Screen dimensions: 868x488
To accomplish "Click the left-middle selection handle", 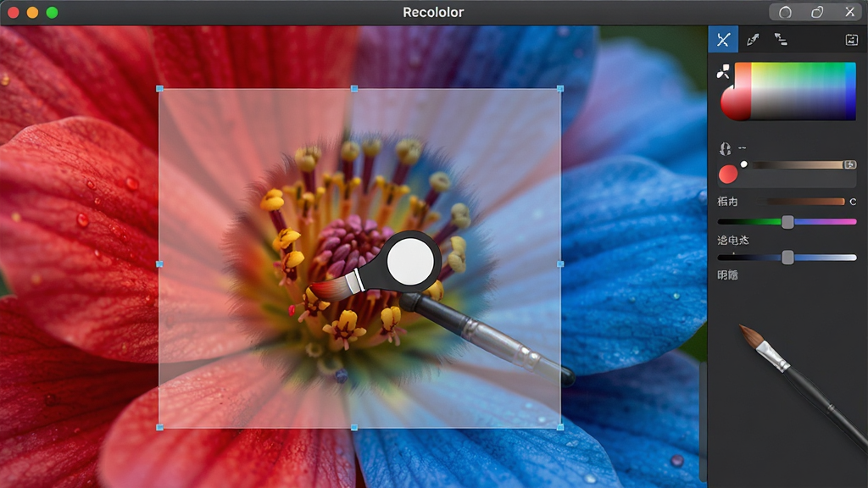I will (x=160, y=264).
